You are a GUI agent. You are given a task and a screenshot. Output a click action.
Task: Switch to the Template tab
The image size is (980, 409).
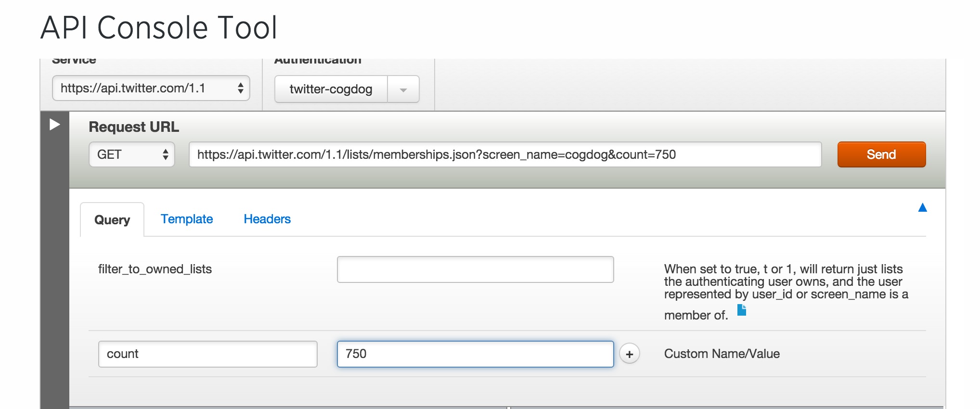pyautogui.click(x=187, y=219)
